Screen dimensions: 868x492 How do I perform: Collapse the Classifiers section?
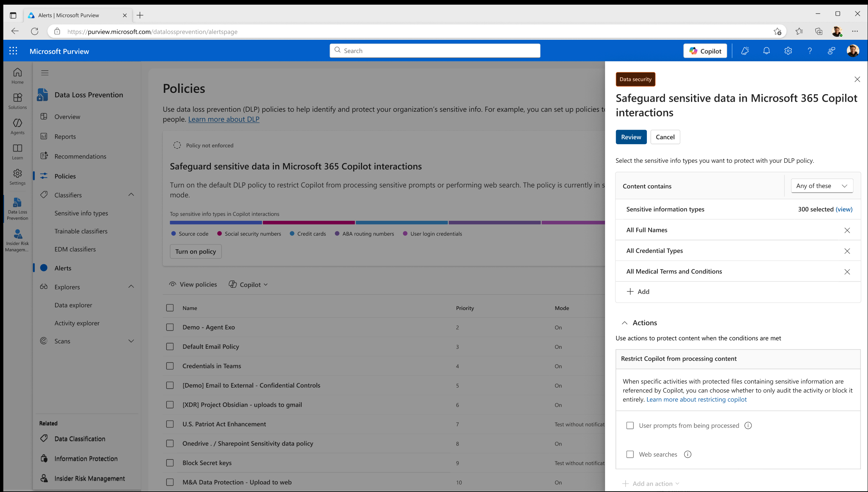pyautogui.click(x=131, y=195)
